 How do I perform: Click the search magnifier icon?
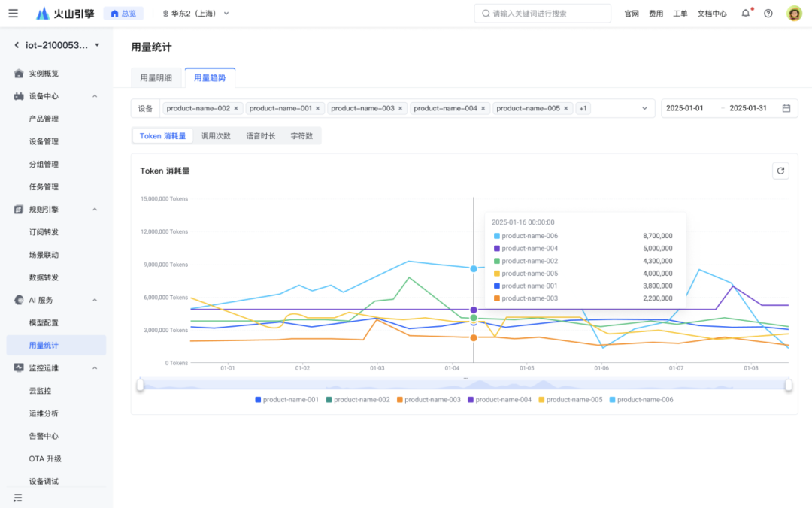(x=486, y=14)
